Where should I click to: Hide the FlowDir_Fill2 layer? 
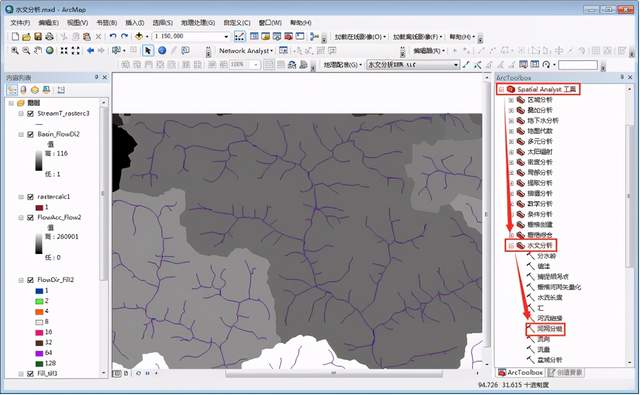pos(30,280)
